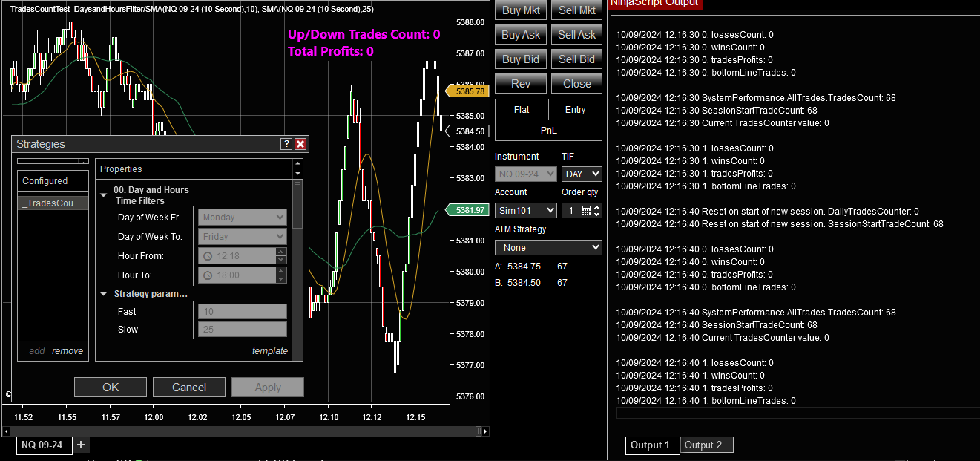This screenshot has height=461, width=980.
Task: Click the "+" icon to add a chart tab
Action: tap(80, 445)
